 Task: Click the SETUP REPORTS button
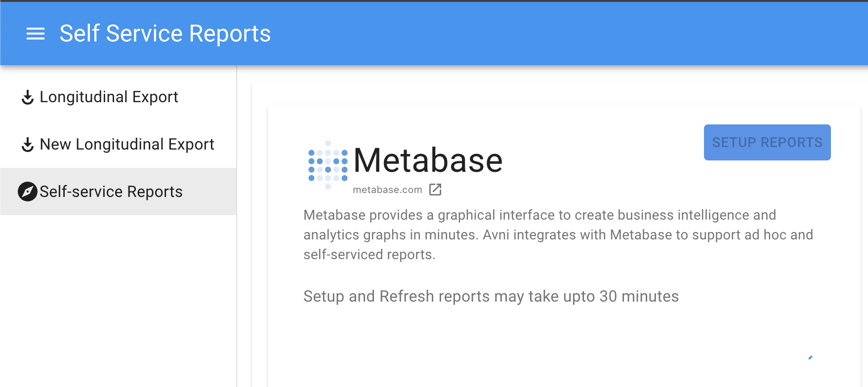(767, 142)
